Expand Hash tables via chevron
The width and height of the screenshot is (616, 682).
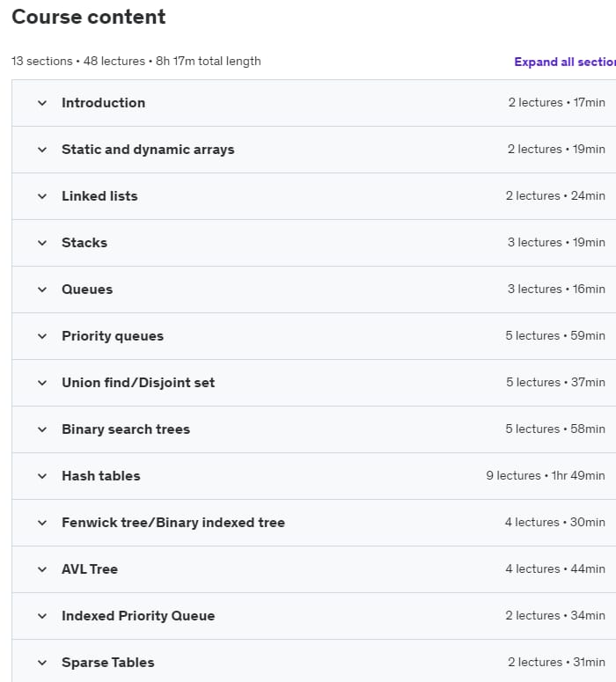click(x=42, y=476)
